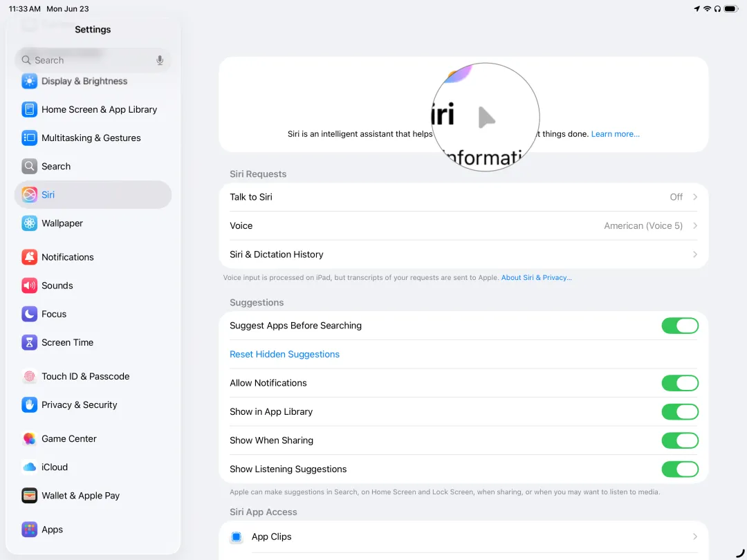Toggle Show Listening Suggestions off
Viewport: 747px width, 560px height.
(679, 469)
